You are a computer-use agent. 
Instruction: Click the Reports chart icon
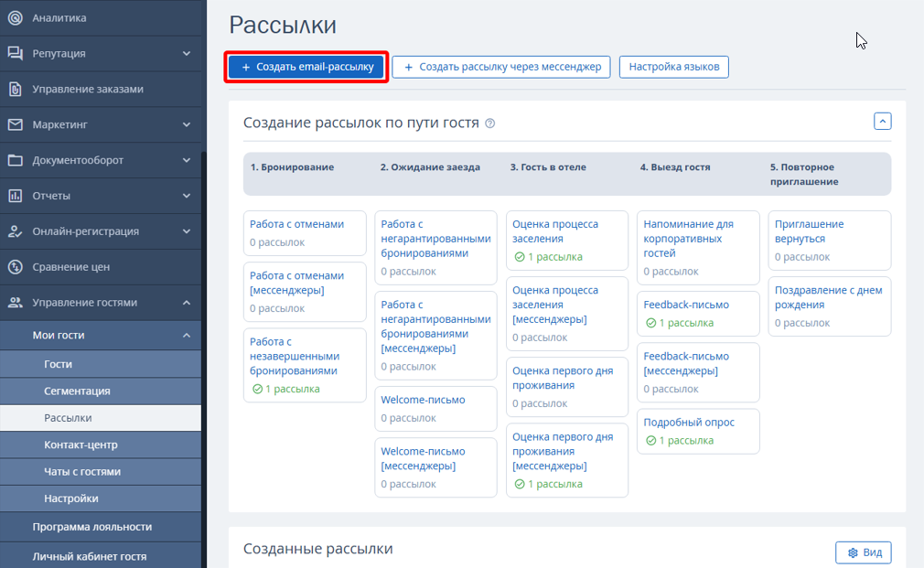tap(15, 196)
